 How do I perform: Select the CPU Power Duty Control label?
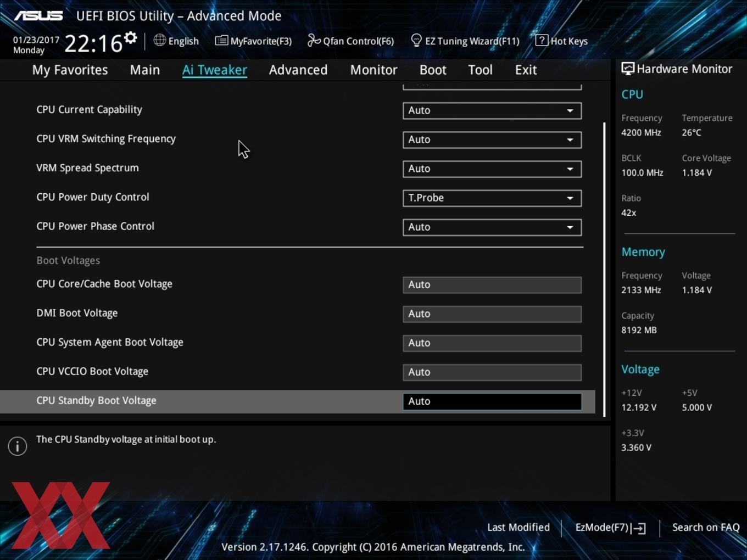click(x=93, y=197)
